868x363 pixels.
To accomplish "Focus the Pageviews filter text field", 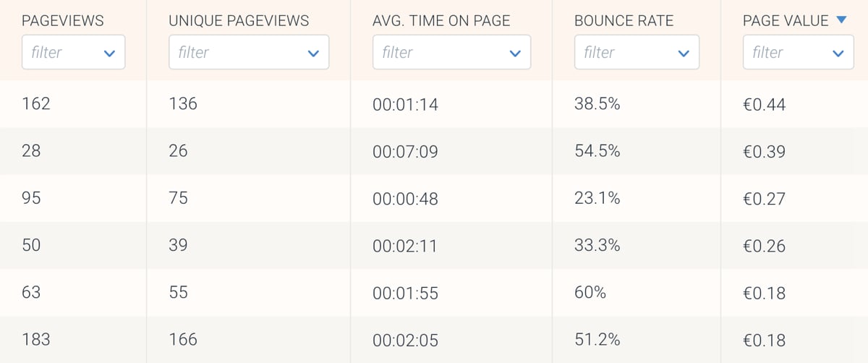I will (x=73, y=53).
